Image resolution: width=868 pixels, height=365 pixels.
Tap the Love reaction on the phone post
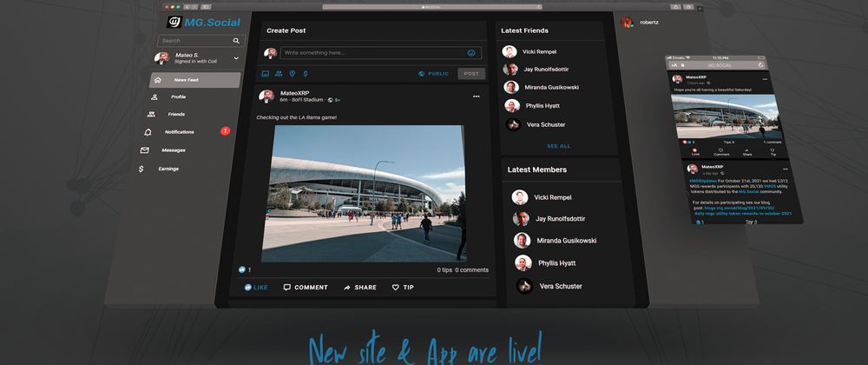coord(695,151)
